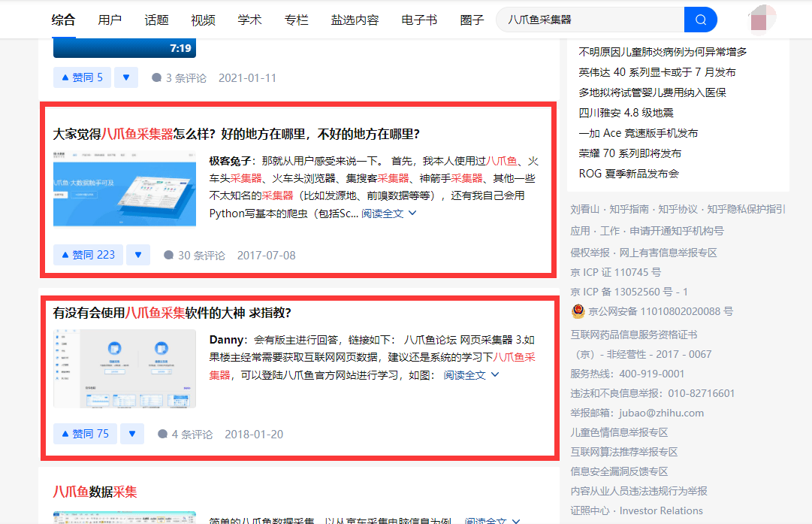
Task: Switch to the 电子书 tab
Action: coord(419,20)
